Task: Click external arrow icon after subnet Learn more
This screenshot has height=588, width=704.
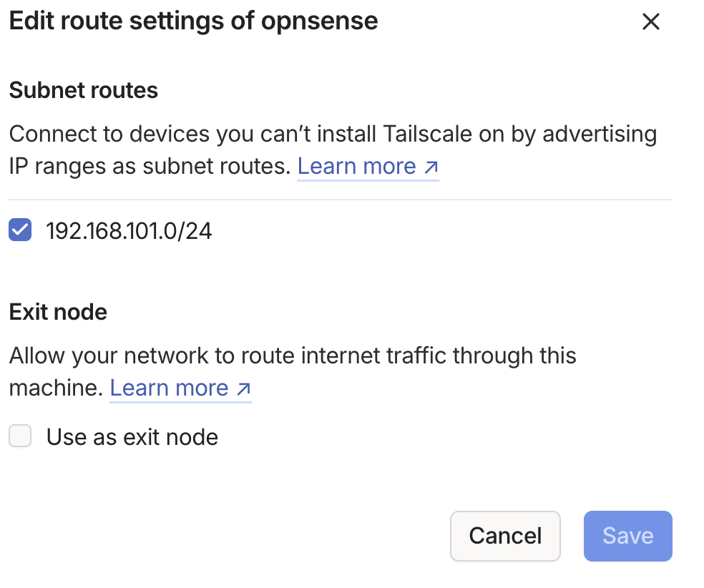Action: (431, 167)
